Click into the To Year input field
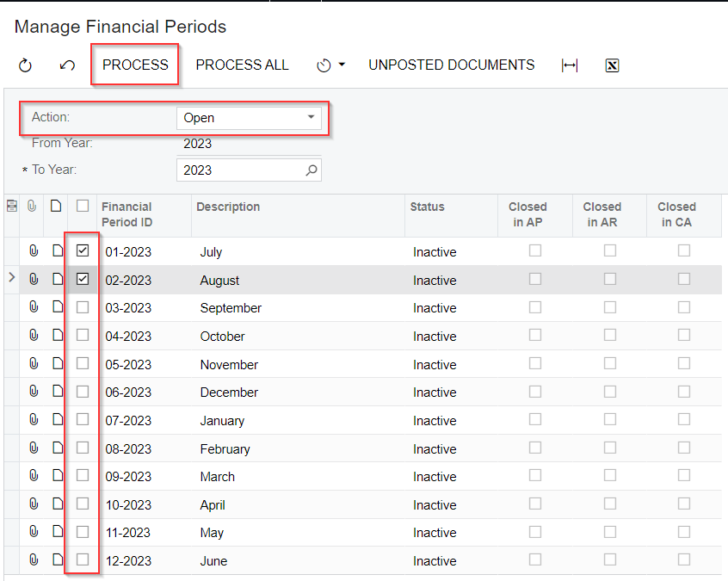The height and width of the screenshot is (581, 728). tap(239, 170)
